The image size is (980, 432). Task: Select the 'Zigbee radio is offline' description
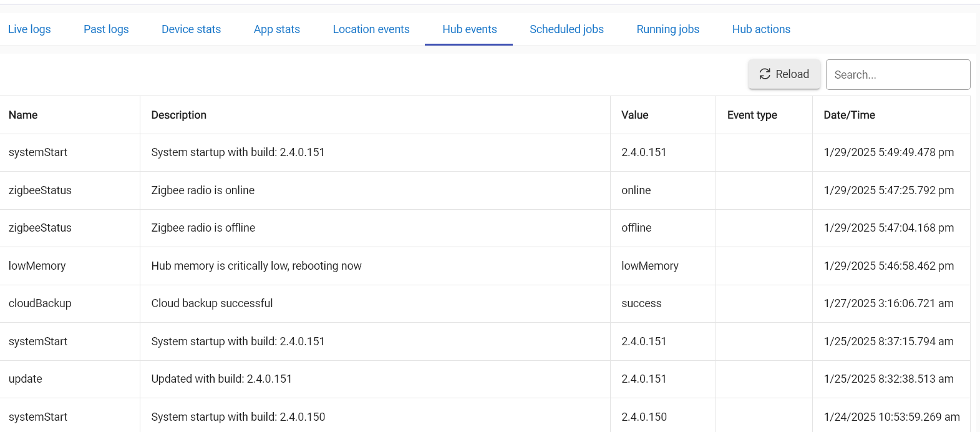[x=203, y=228]
